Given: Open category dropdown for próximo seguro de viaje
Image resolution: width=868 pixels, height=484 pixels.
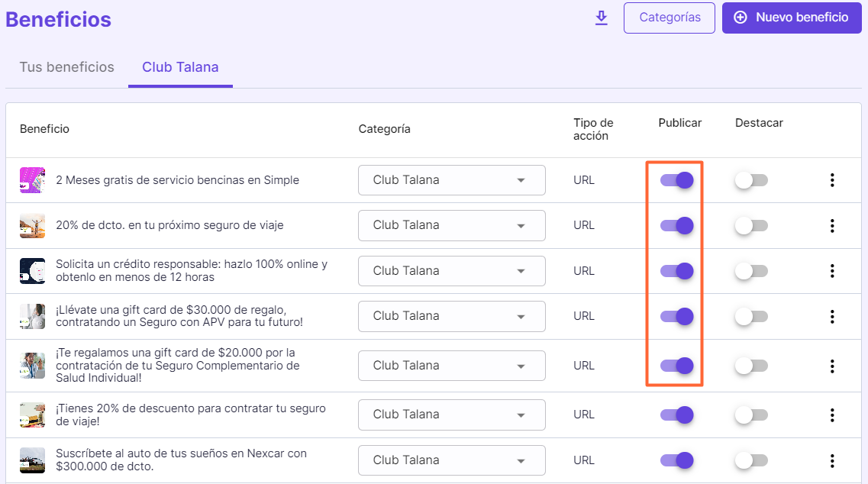Looking at the screenshot, I should coord(452,225).
